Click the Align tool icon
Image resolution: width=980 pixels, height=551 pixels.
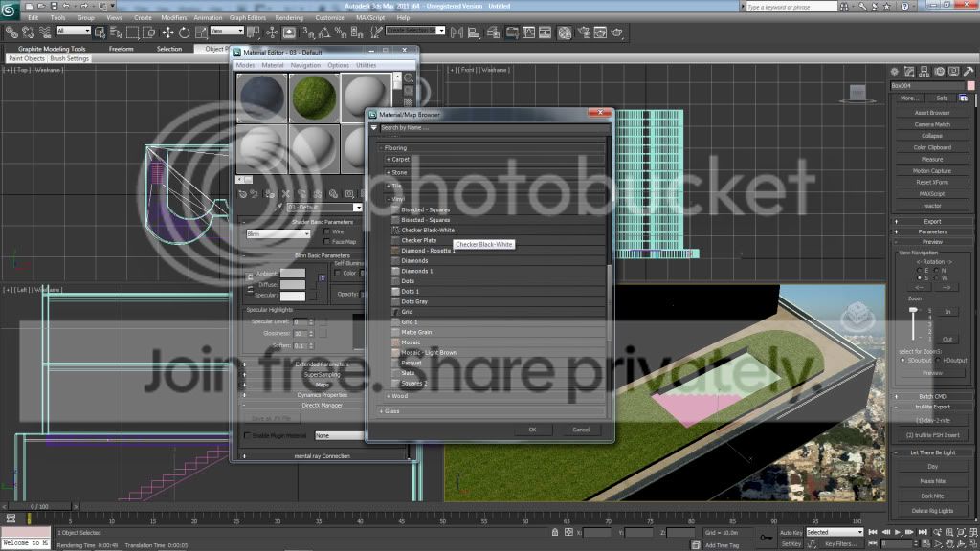click(474, 33)
